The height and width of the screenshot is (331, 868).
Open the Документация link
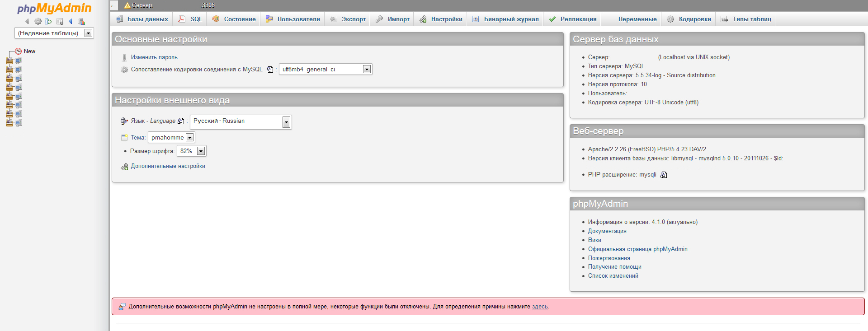607,231
